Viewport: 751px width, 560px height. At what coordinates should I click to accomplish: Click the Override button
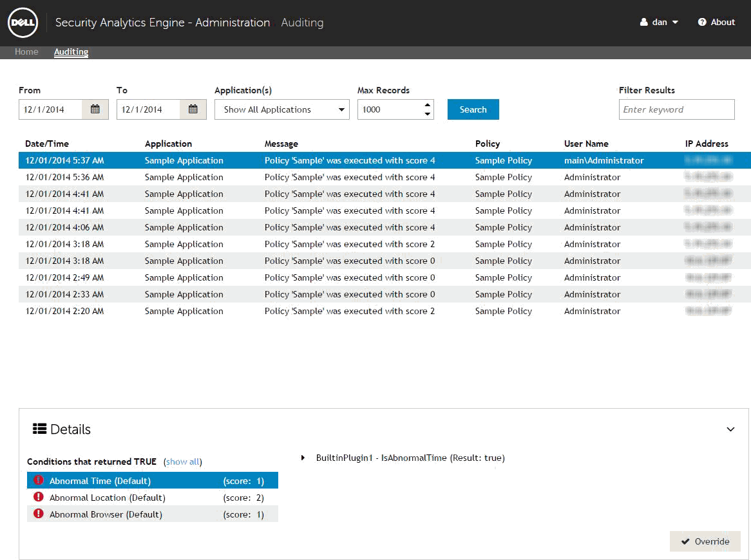pyautogui.click(x=705, y=541)
